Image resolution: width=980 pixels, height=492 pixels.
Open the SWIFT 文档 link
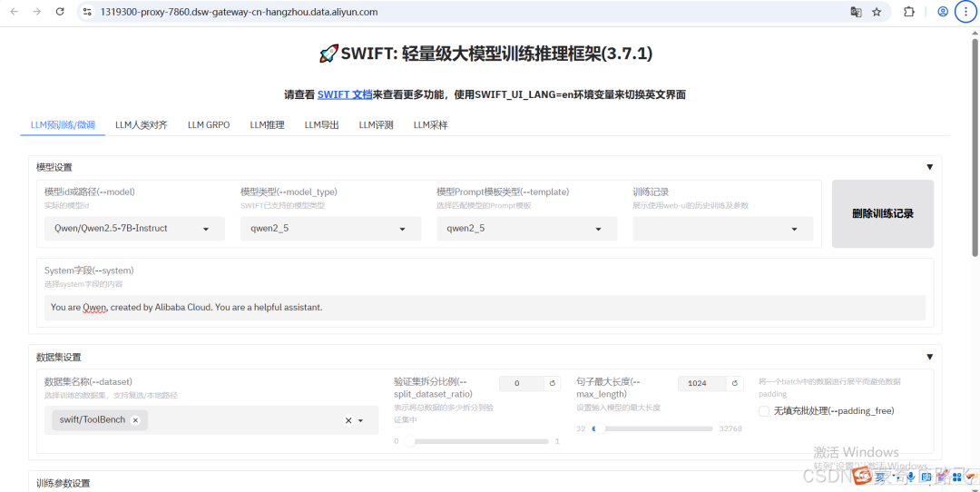tap(345, 95)
